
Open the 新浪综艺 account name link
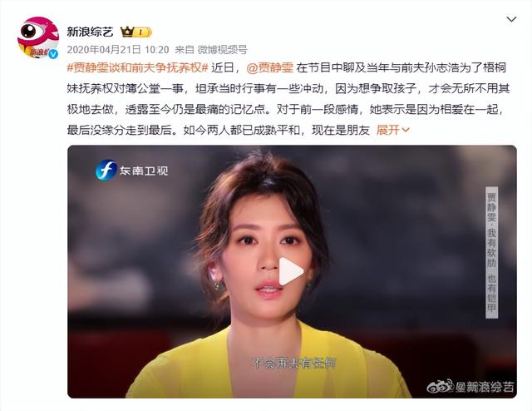[90, 32]
